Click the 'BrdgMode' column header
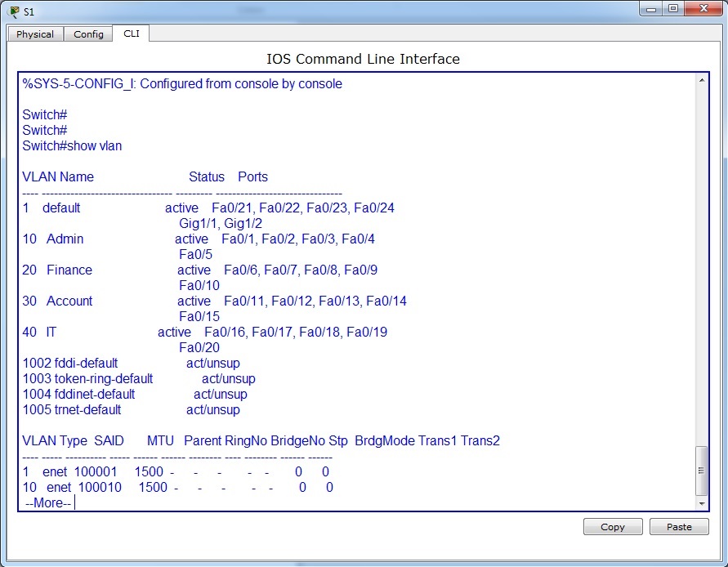 pyautogui.click(x=385, y=440)
